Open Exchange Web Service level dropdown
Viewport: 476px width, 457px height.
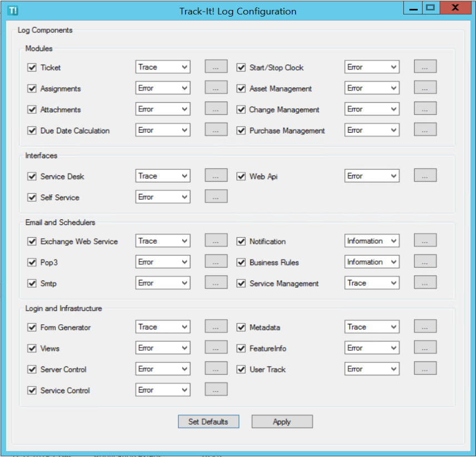[163, 240]
